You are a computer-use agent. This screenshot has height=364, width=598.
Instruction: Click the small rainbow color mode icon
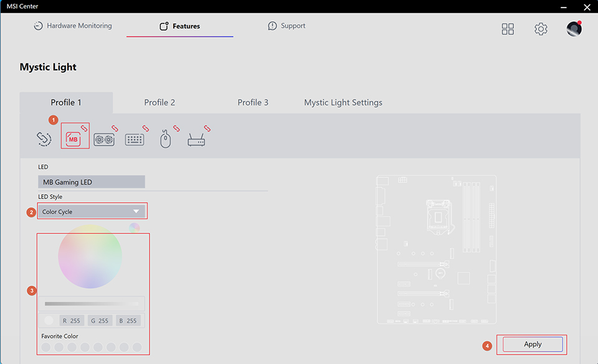point(135,228)
